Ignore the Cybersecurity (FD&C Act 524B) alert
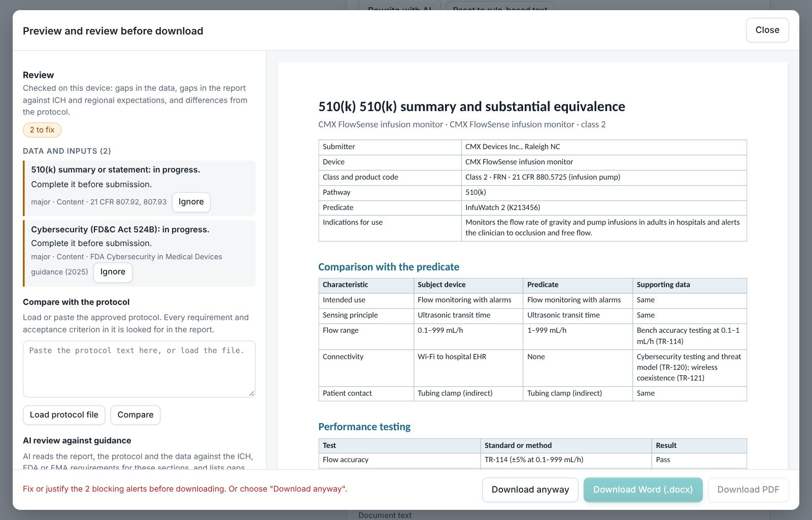 [113, 272]
